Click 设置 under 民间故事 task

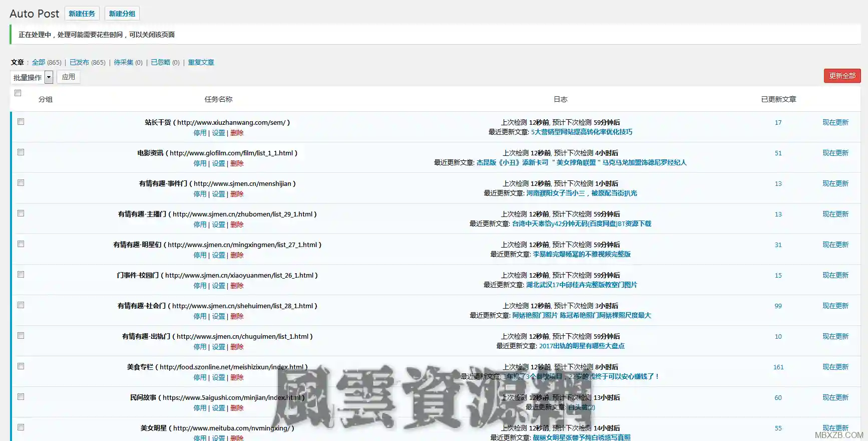coord(218,408)
